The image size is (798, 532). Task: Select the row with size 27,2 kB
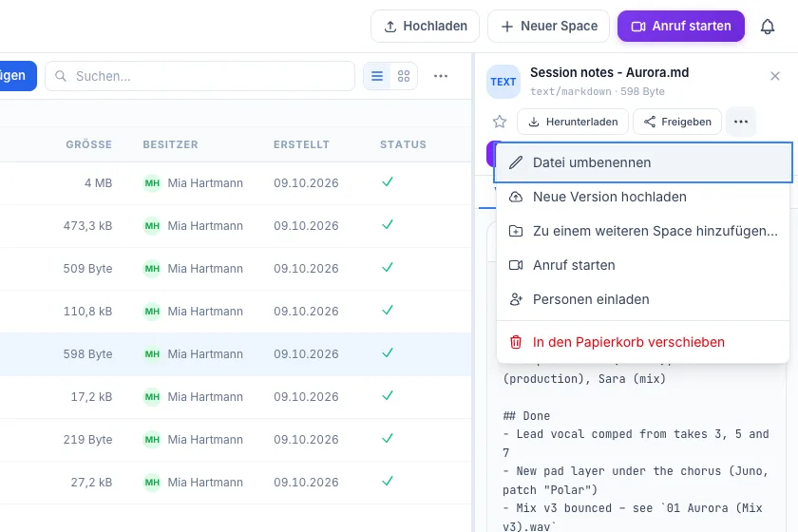coord(236,483)
